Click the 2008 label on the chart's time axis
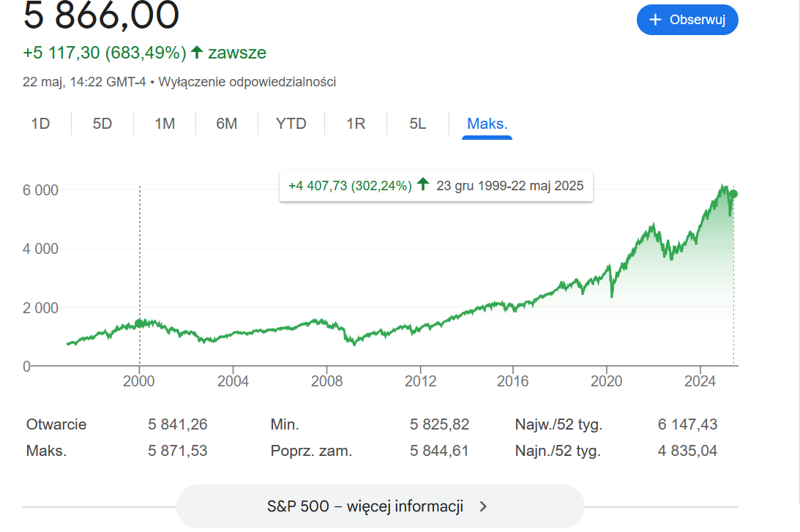Screen dimensions: 800x532 (x=326, y=381)
